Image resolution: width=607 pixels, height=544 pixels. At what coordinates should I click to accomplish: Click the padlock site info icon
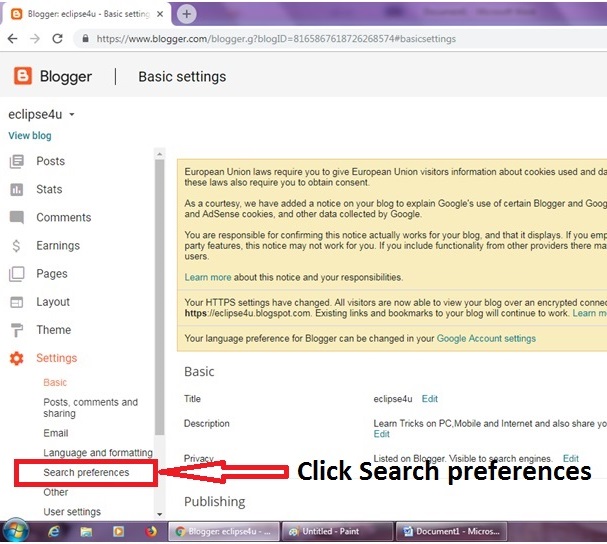(86, 38)
